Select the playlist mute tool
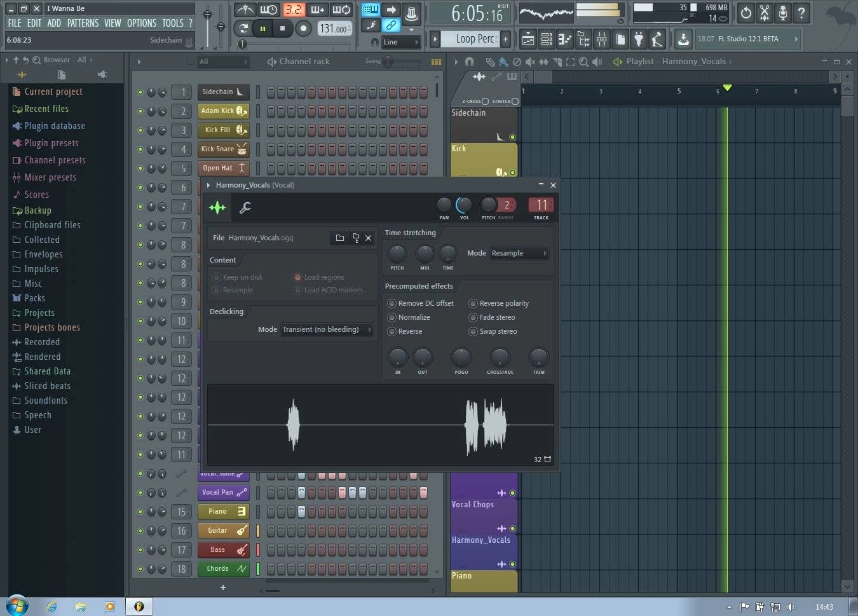This screenshot has height=616, width=858. pos(530,62)
